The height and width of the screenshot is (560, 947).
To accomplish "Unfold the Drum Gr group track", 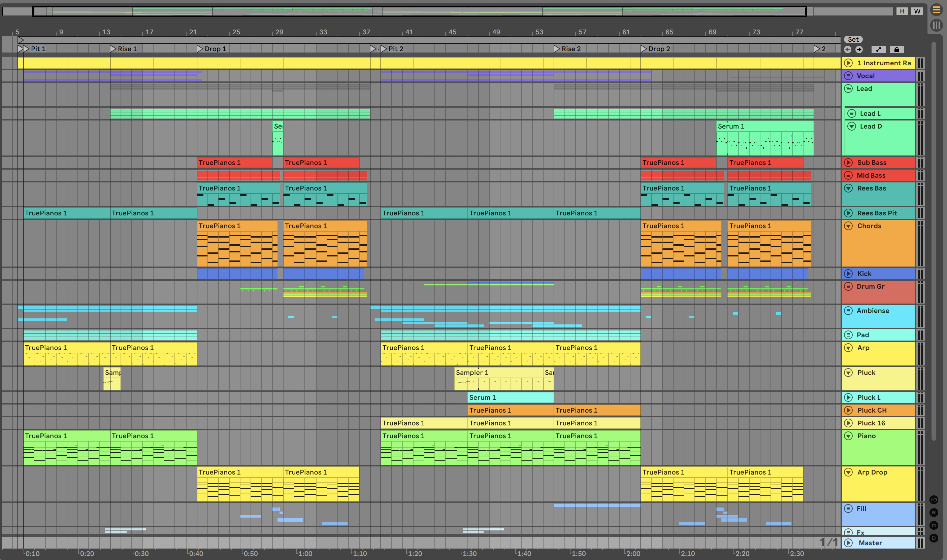I will pyautogui.click(x=848, y=286).
